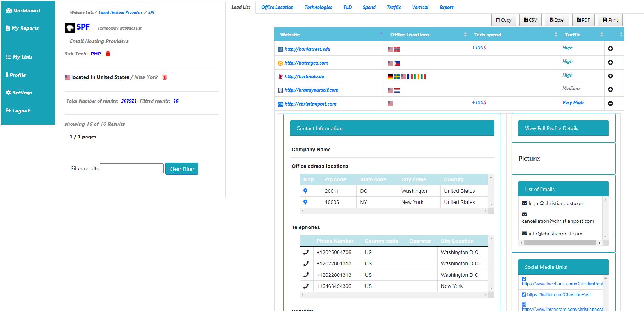Open My Lists in the sidebar
The height and width of the screenshot is (311, 644).
coord(19,57)
